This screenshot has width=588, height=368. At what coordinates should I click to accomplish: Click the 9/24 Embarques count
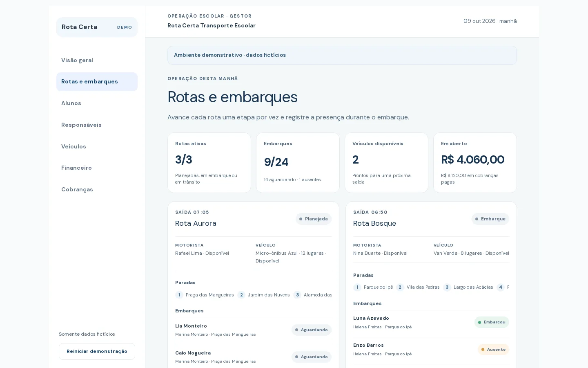pos(276,162)
